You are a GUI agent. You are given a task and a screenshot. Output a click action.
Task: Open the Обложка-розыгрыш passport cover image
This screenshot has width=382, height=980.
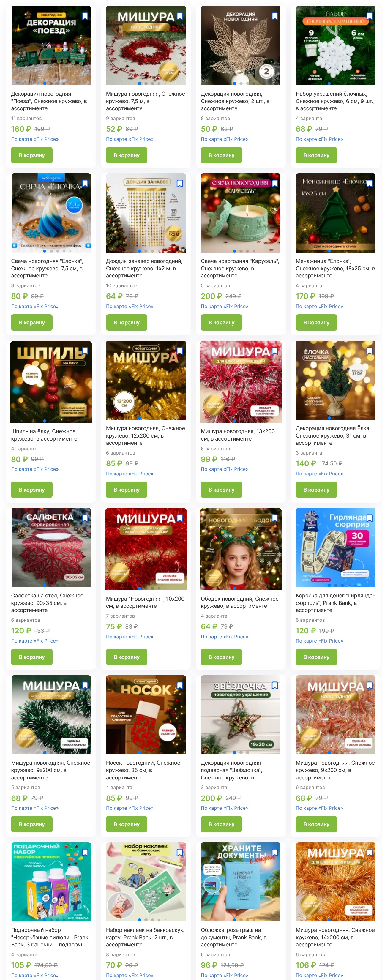coord(241,882)
